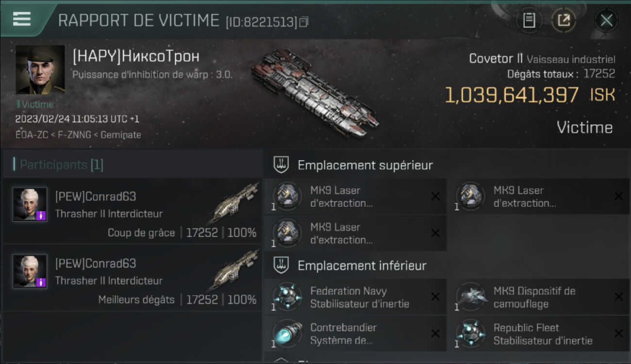Click the share export icon

[564, 20]
